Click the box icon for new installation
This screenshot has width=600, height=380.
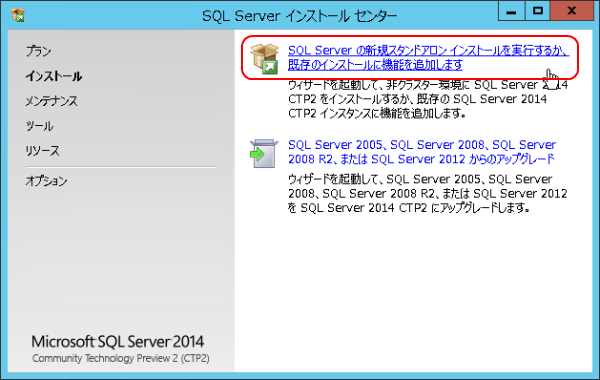264,59
